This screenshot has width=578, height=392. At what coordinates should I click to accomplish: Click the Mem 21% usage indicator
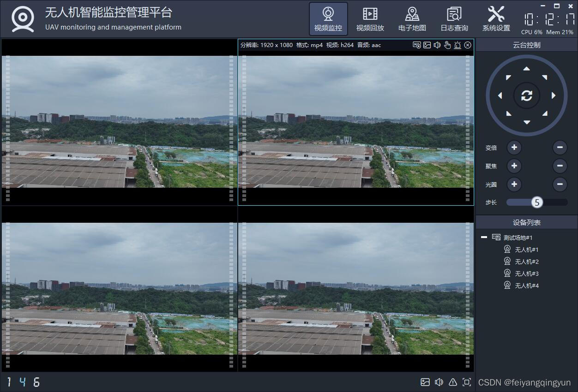pyautogui.click(x=560, y=32)
